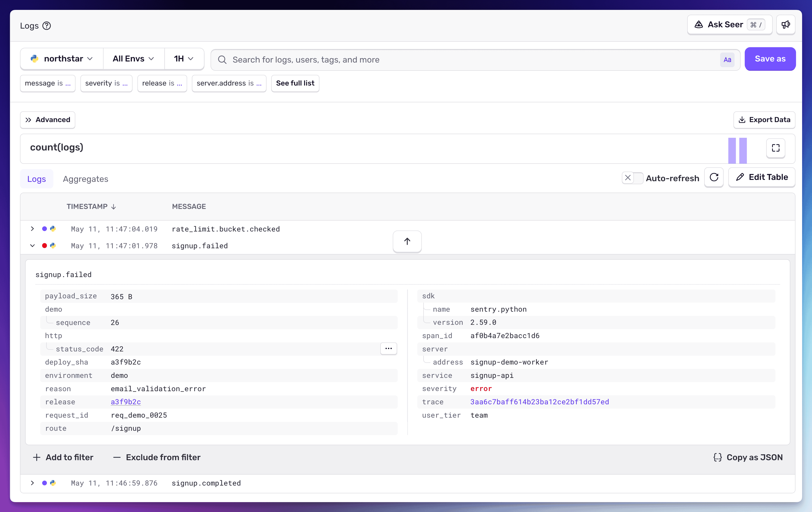
Task: Click the timestamp May 11, 11:47:04.019
Action: click(x=114, y=229)
